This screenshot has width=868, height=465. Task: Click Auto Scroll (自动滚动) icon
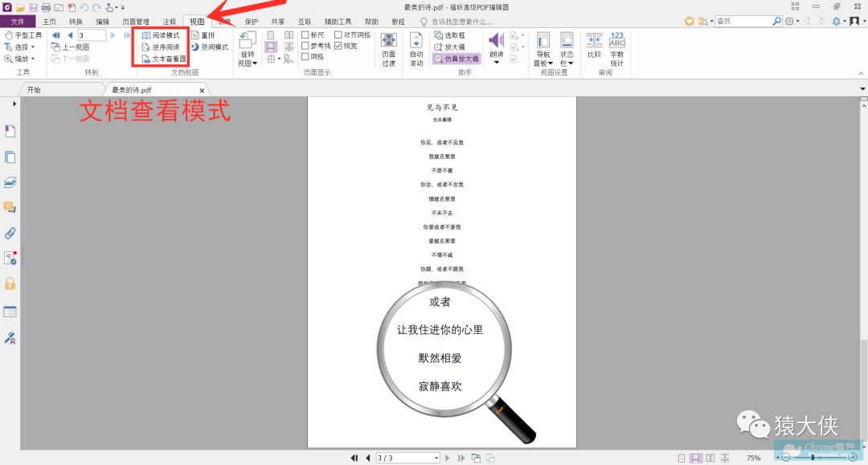pyautogui.click(x=416, y=49)
